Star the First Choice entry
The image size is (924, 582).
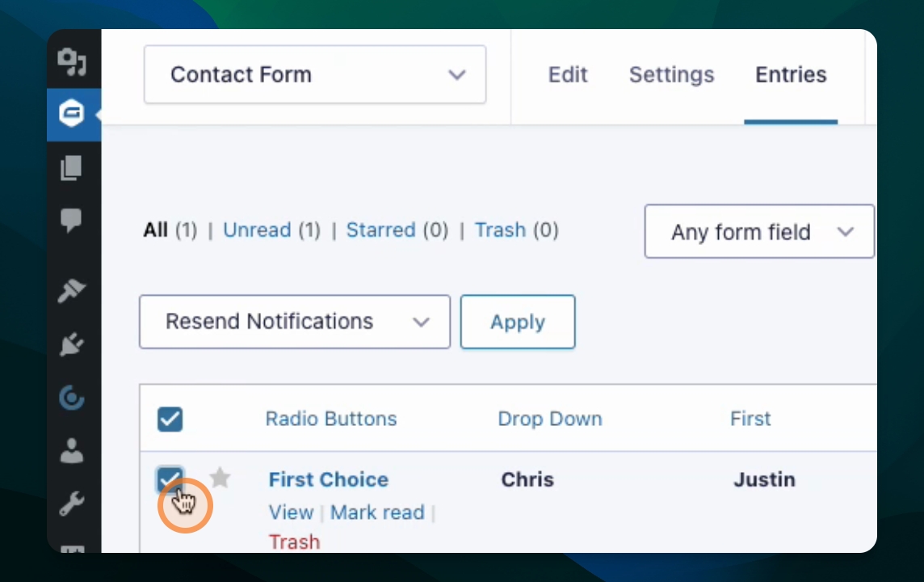tap(220, 478)
